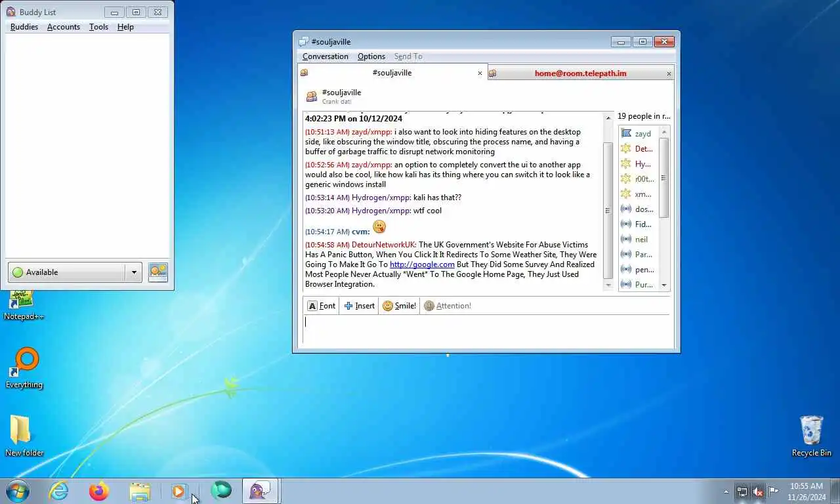Select neil in the room user list

click(637, 240)
